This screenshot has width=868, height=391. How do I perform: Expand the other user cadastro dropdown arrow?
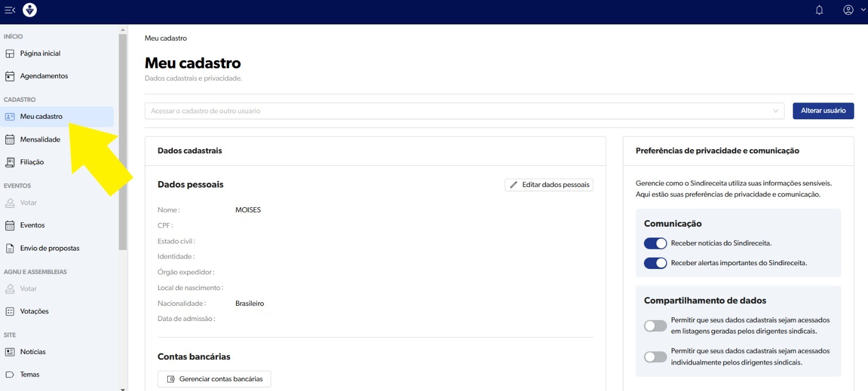pyautogui.click(x=775, y=111)
